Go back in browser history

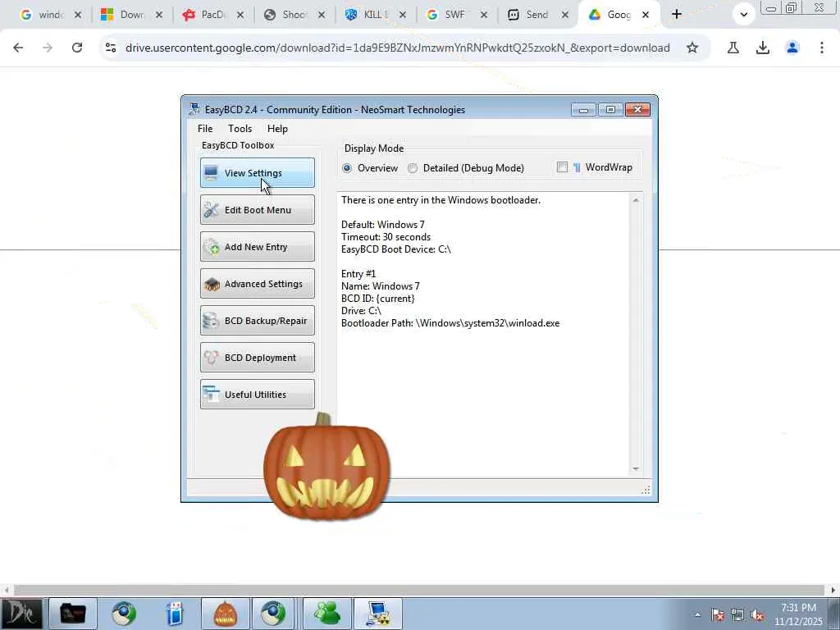click(18, 48)
